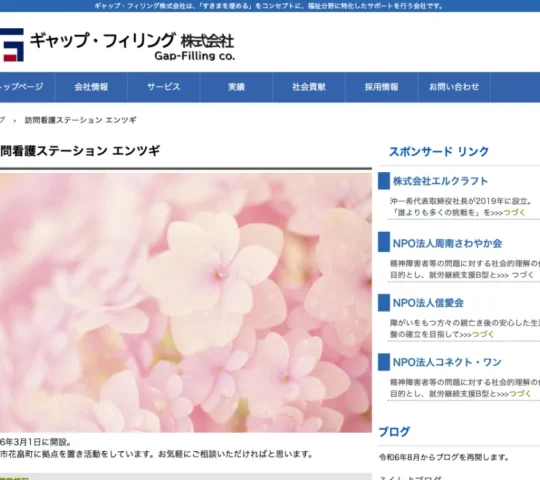The height and width of the screenshot is (480, 540).
Task: Click text 令和6年8月からブログを再開します。
Action: click(444, 457)
